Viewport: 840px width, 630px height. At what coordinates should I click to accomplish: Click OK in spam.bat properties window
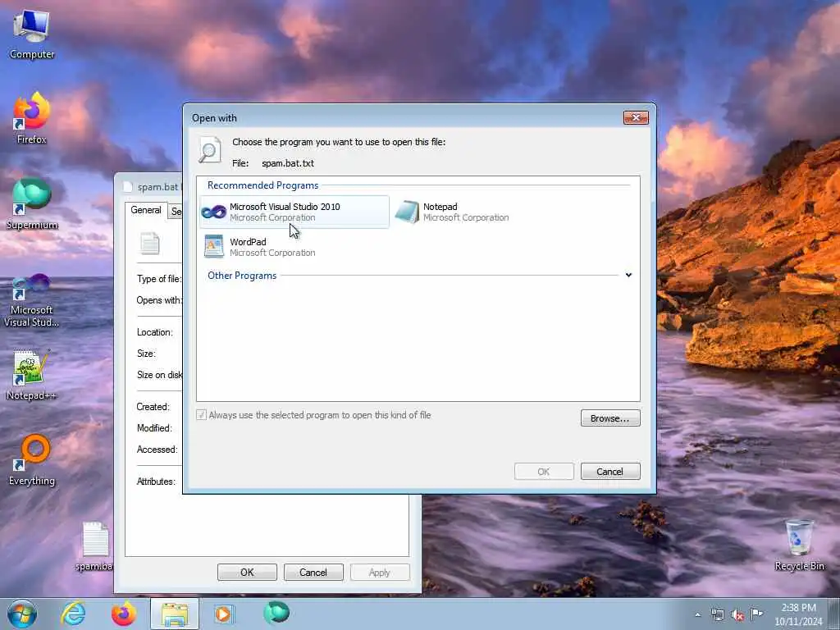247,572
